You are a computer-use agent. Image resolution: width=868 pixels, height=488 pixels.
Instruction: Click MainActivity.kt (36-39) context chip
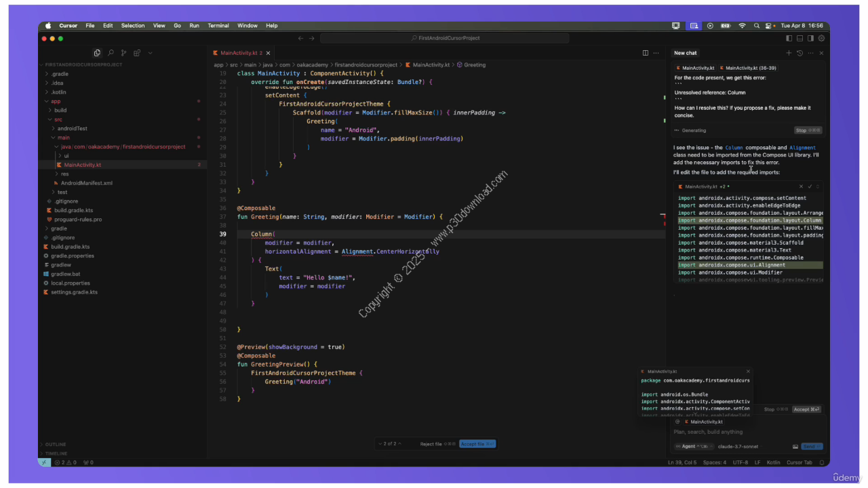pyautogui.click(x=748, y=68)
